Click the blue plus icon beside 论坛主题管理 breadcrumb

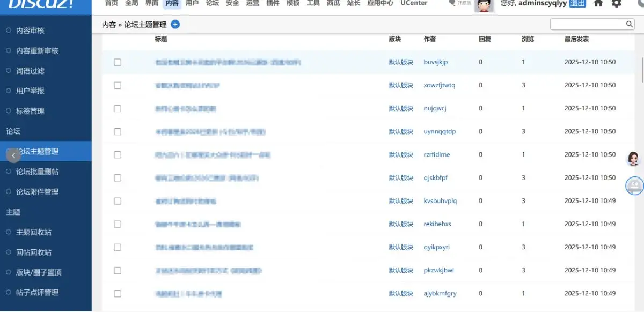tap(175, 24)
